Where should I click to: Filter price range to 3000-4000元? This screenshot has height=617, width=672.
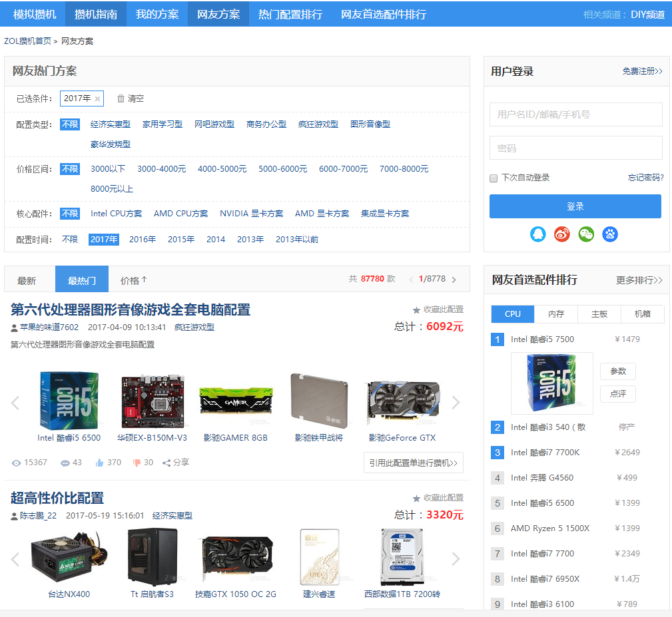pos(162,169)
